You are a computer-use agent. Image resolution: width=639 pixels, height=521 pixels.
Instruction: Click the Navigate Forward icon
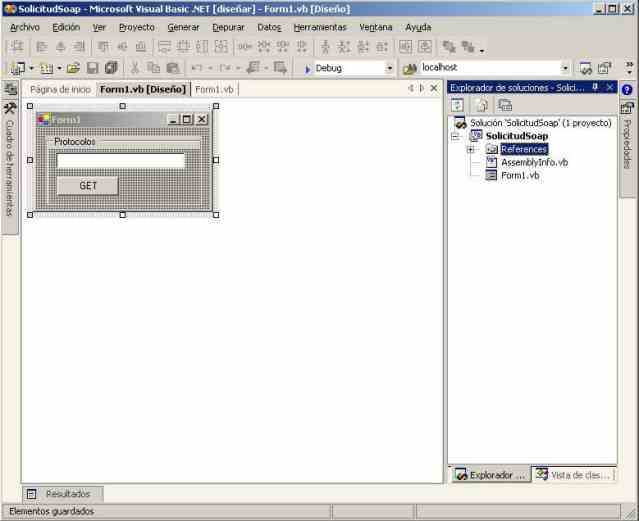click(280, 68)
